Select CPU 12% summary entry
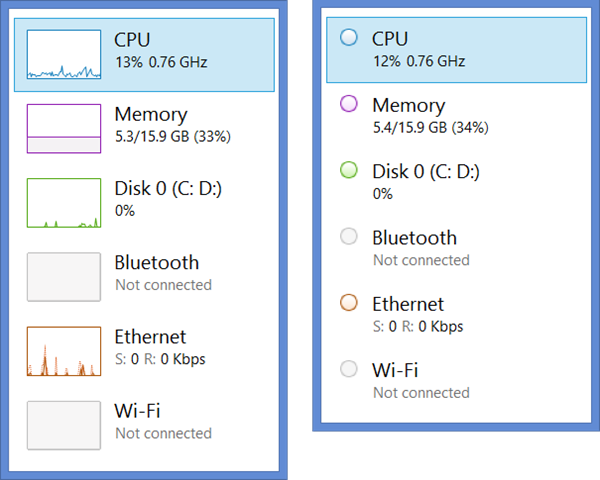This screenshot has width=600, height=480. pyautogui.click(x=456, y=50)
